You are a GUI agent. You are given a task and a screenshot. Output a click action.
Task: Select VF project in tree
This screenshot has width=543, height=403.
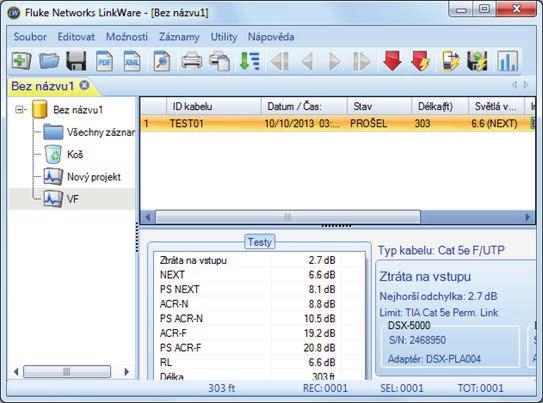[x=72, y=199]
